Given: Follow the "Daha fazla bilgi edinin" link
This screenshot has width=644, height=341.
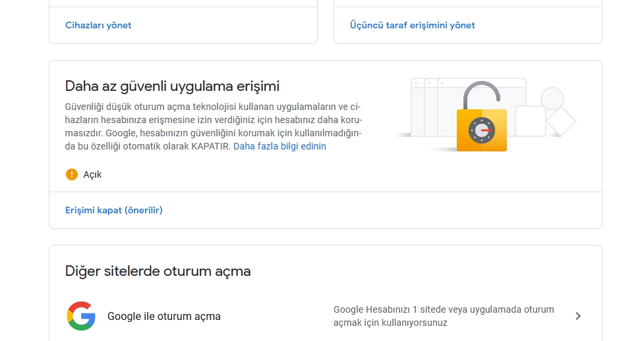Looking at the screenshot, I should [279, 146].
